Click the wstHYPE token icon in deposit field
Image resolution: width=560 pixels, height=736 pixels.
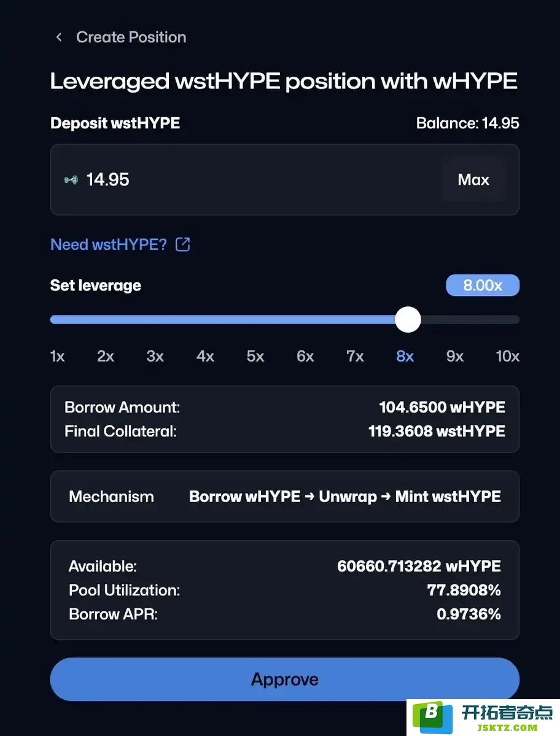coord(71,180)
